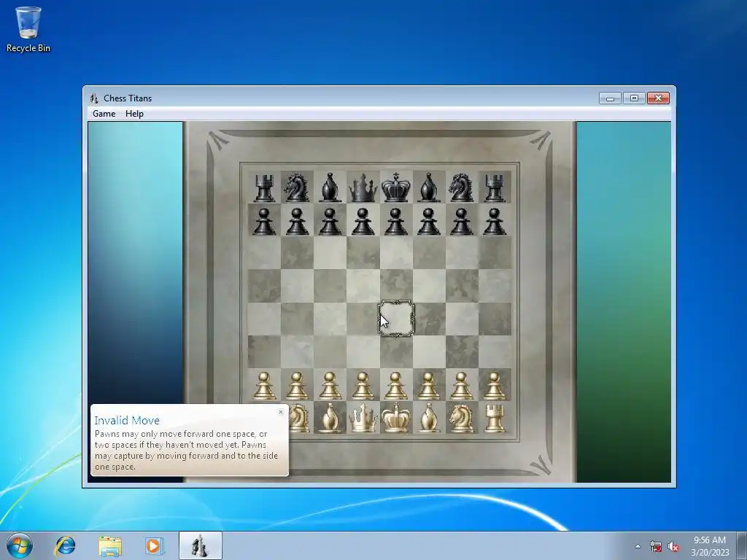Pick the black pawn on f7
The height and width of the screenshot is (560, 747).
point(429,222)
